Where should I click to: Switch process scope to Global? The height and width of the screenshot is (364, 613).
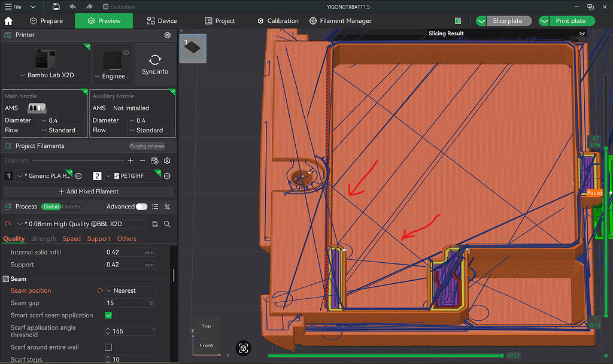click(51, 207)
